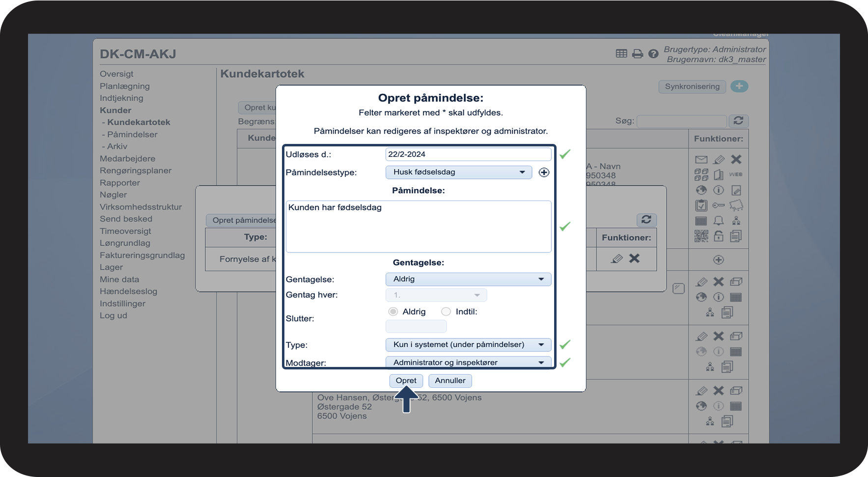Click the print icon in the header
Image resolution: width=868 pixels, height=477 pixels.
637,54
